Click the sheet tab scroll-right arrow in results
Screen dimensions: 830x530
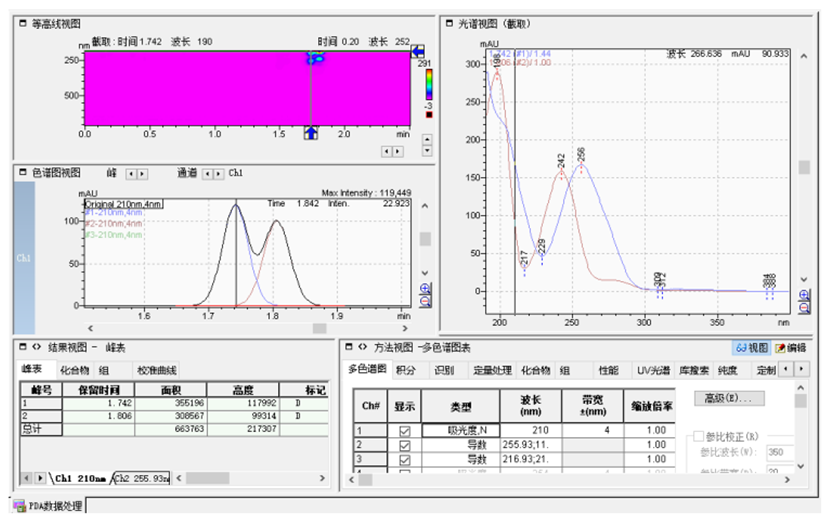(x=40, y=478)
